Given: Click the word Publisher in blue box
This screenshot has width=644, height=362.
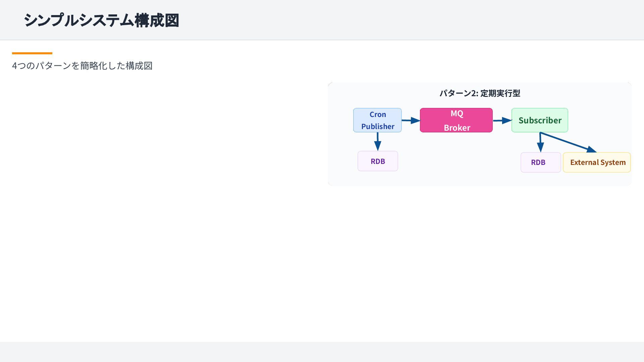Looking at the screenshot, I should pyautogui.click(x=378, y=126).
